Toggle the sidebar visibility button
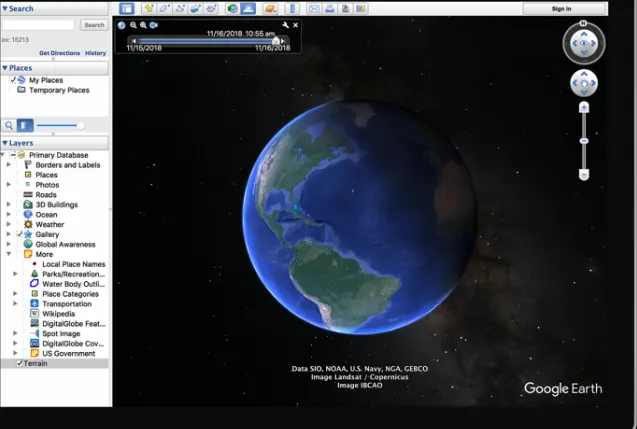Screen dimensions: 637x429 127,9
